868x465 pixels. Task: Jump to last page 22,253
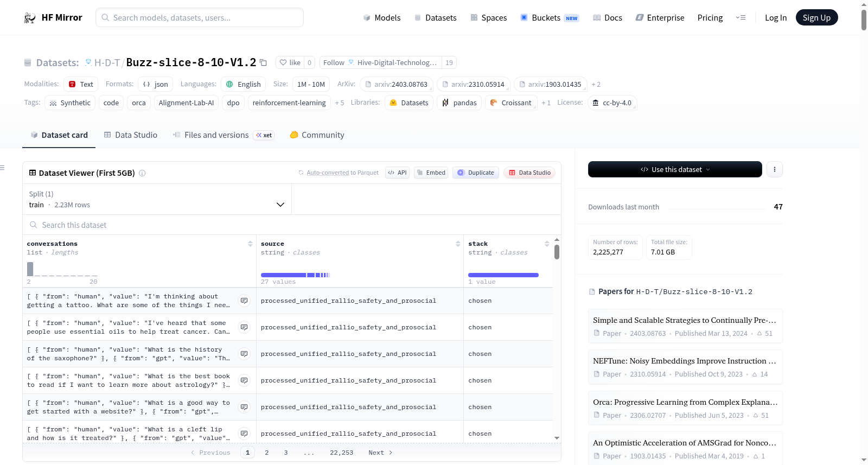341,453
